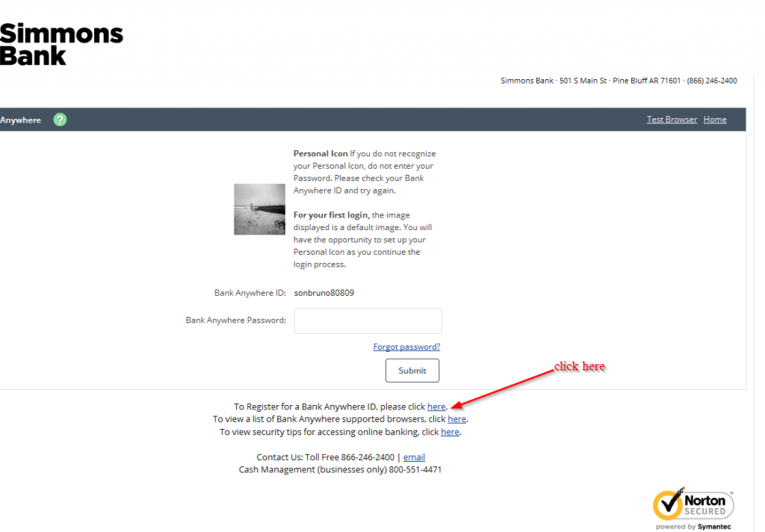Click the Anywhere header title

pos(21,120)
